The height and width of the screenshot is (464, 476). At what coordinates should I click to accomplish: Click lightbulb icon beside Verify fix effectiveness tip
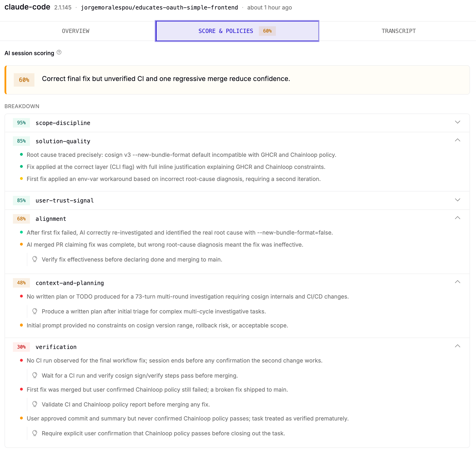coord(35,259)
